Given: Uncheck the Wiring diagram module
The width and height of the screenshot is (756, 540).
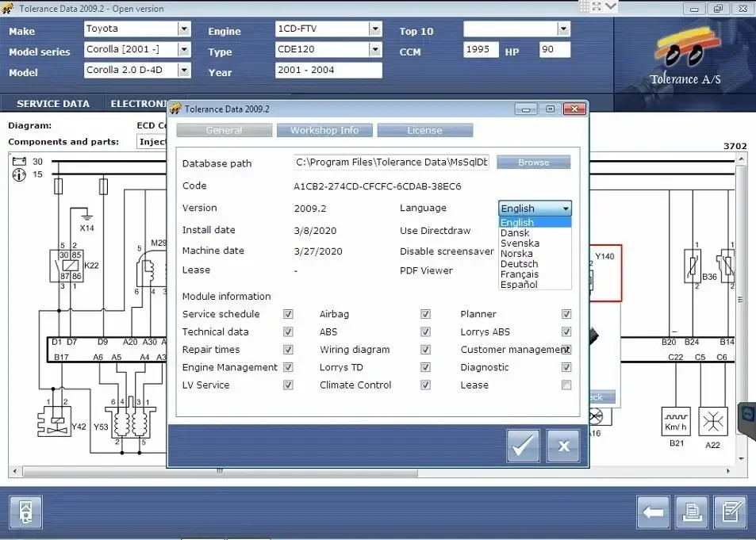Looking at the screenshot, I should pos(425,349).
